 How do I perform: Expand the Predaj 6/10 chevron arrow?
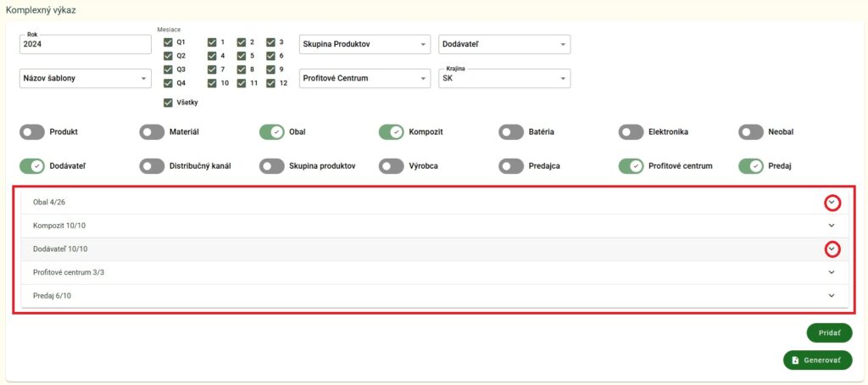(x=832, y=295)
